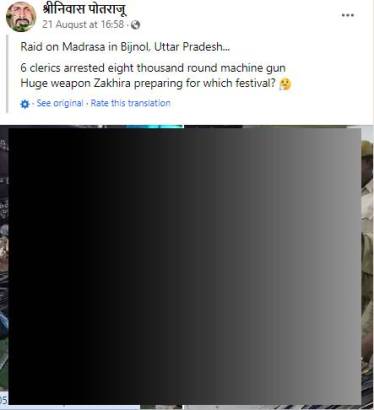Click the "Raid on Madrasa in Bijnol" text line
The image size is (374, 410).
point(125,47)
